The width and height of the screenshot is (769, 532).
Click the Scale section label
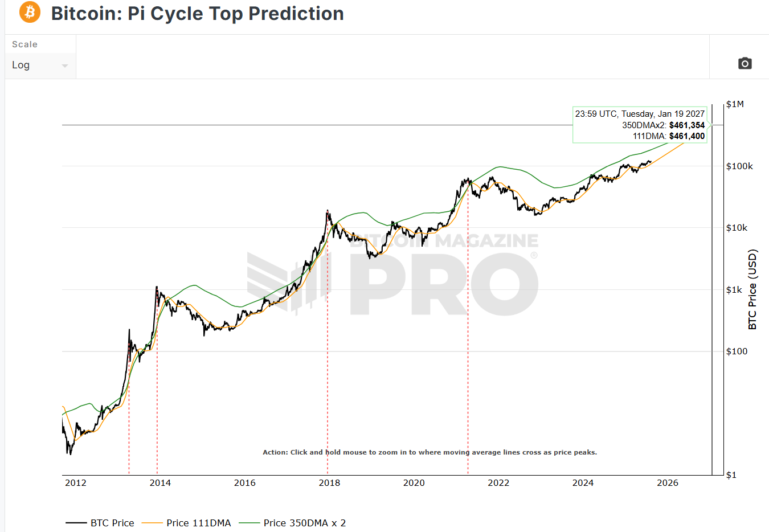click(24, 44)
